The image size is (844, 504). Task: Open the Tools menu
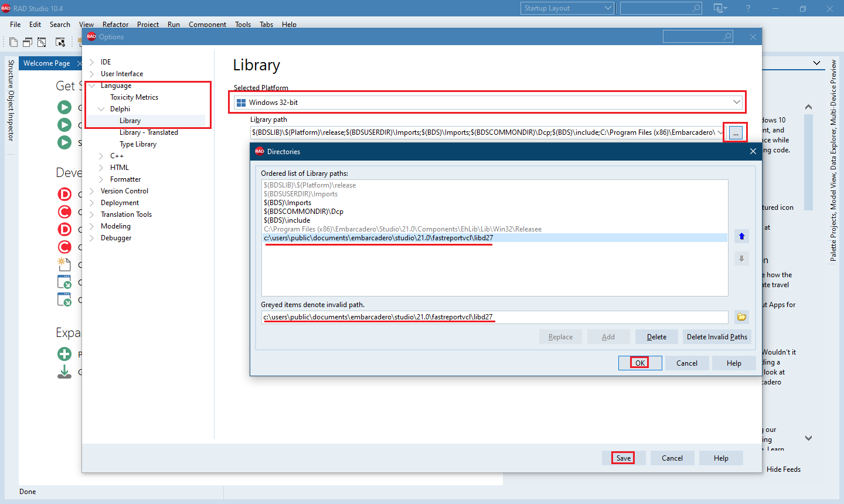pos(243,25)
